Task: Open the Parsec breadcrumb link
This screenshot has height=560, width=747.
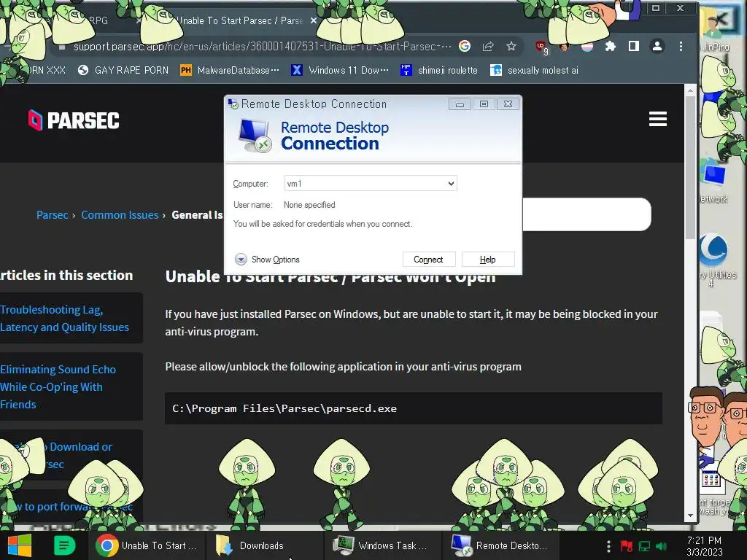Action: click(x=52, y=215)
